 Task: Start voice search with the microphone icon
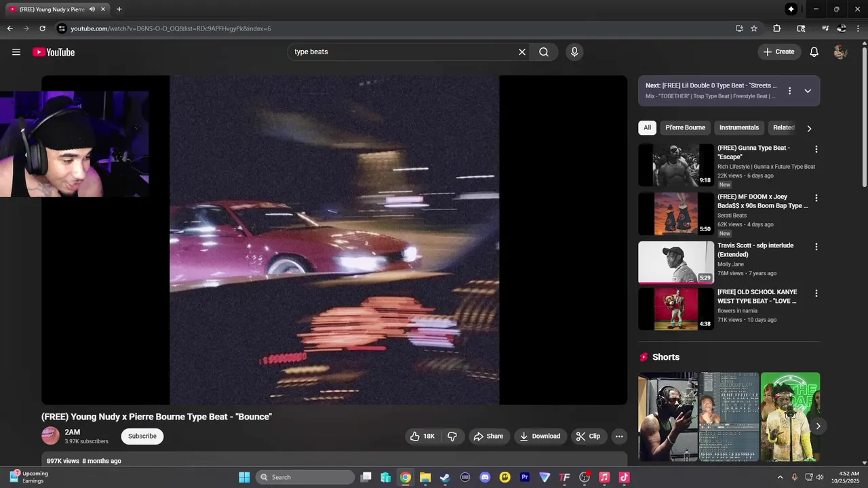tap(574, 52)
